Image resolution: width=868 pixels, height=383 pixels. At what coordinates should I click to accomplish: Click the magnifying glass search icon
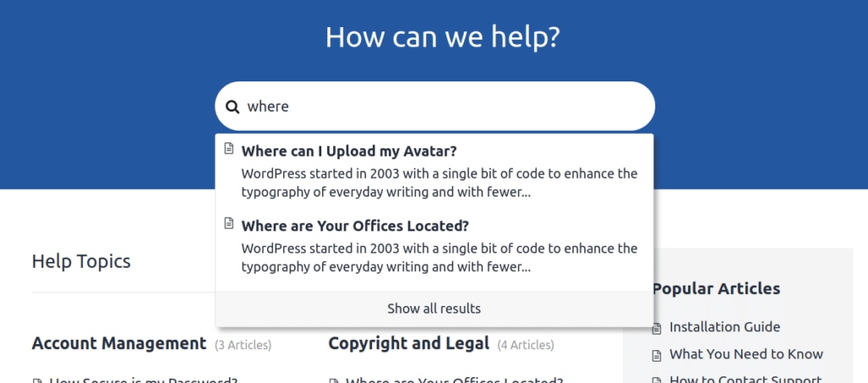[x=232, y=107]
